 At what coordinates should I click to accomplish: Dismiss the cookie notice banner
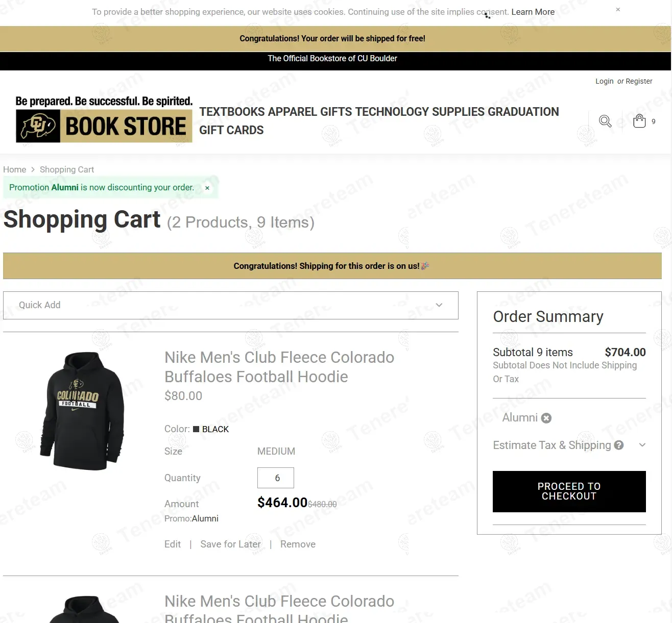coord(618,10)
